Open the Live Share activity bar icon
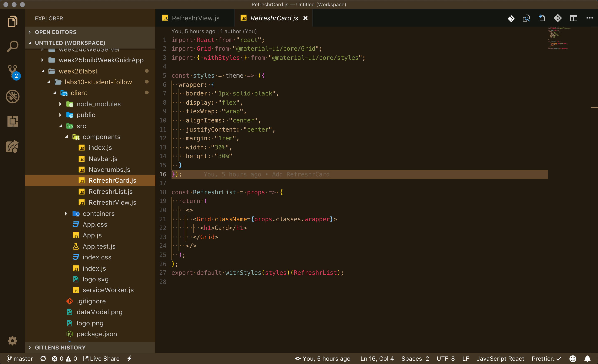598x364 pixels. (12, 147)
